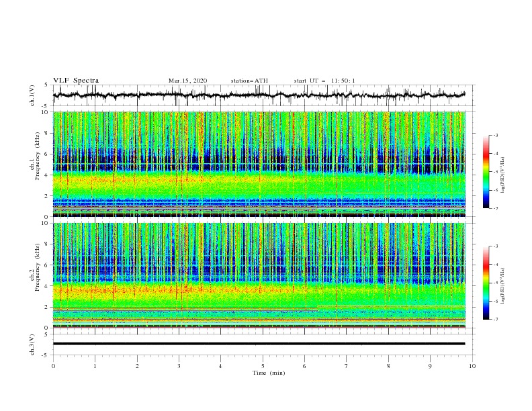This screenshot has height=411, width=532.
Task: Click time axis tick label "2"
Action: pyautogui.click(x=137, y=366)
